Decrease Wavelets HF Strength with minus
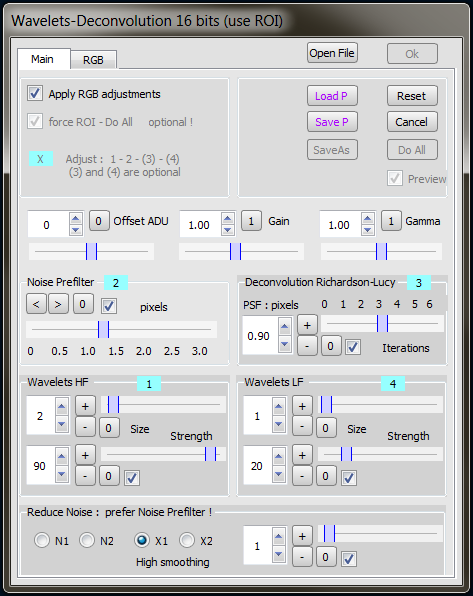The height and width of the screenshot is (596, 473). 86,476
